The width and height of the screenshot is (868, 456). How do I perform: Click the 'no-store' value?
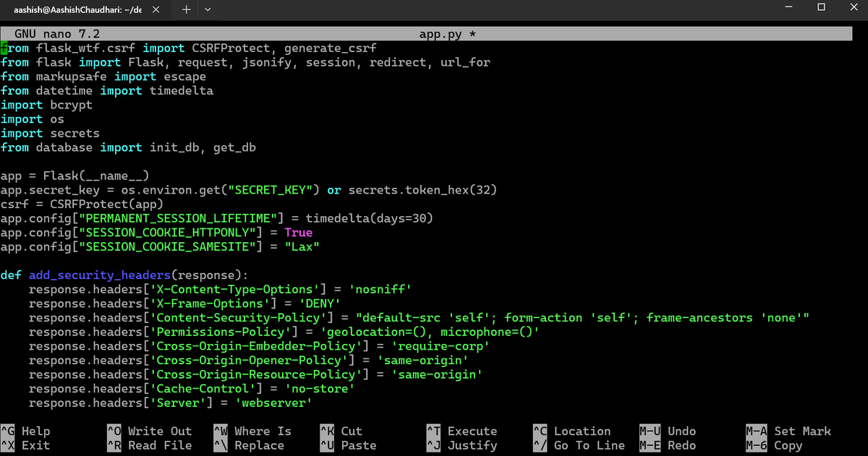[320, 389]
